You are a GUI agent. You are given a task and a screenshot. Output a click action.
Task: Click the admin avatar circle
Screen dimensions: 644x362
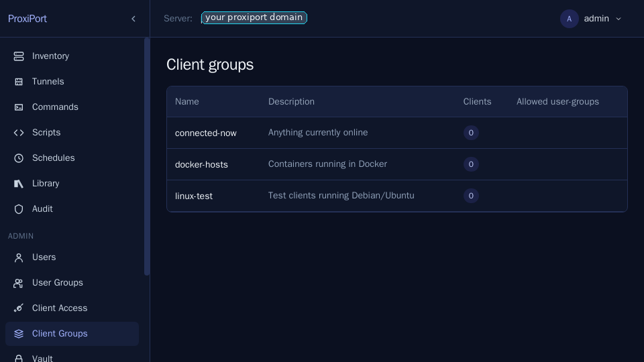click(x=570, y=19)
